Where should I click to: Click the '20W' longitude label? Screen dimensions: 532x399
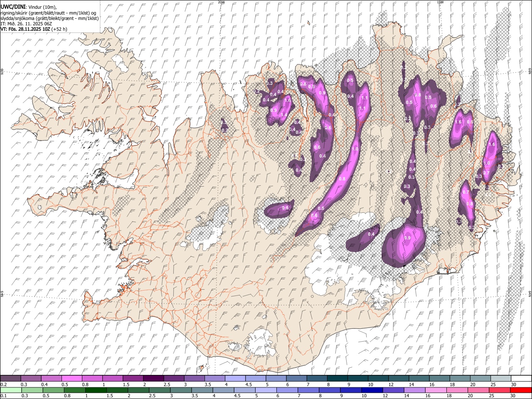coord(222,2)
